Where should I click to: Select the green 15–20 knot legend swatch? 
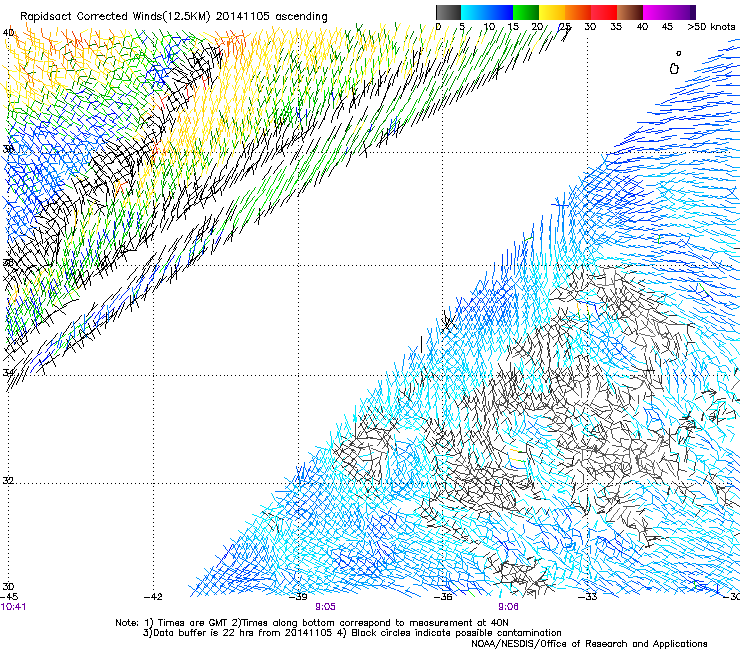526,12
